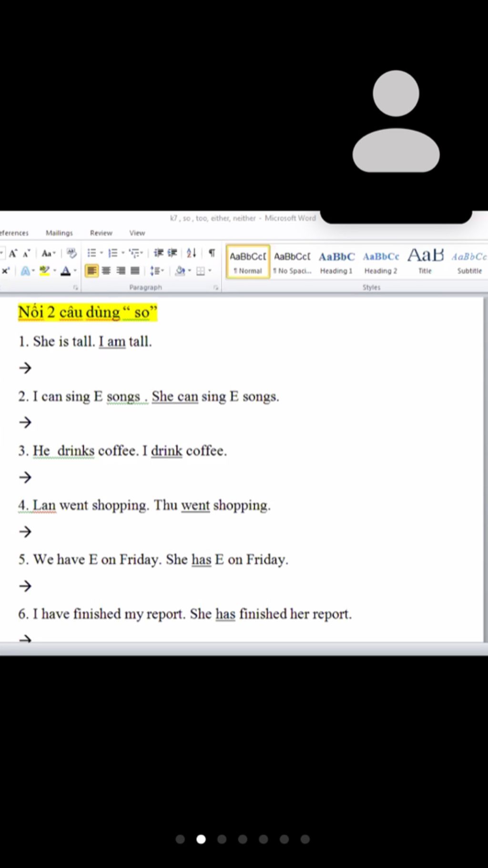Click the Text Effects icon

[x=25, y=271]
